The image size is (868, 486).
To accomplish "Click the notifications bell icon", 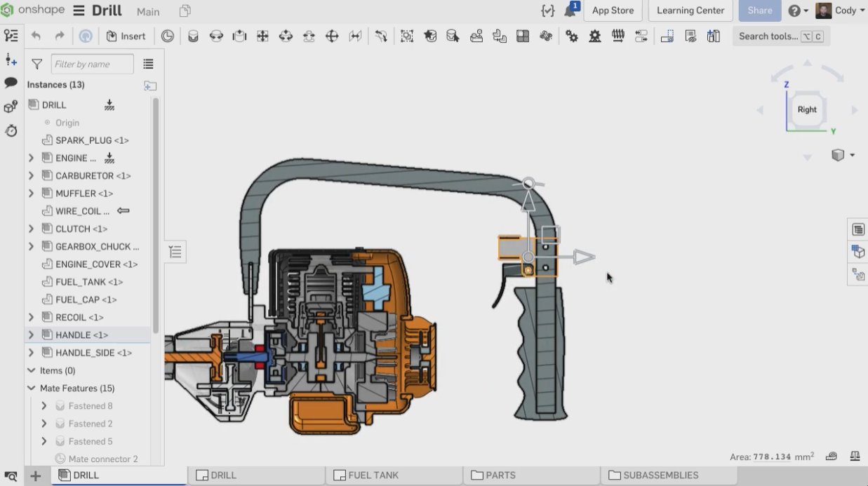I will tap(570, 11).
